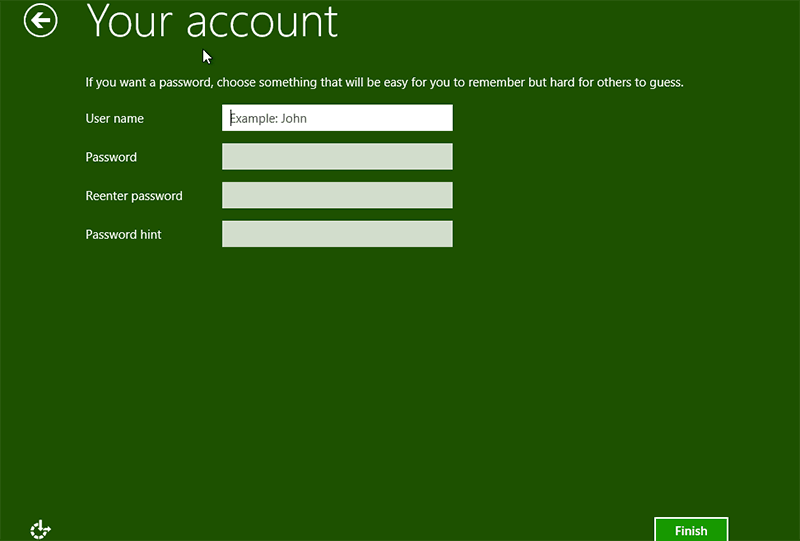Select the Reenter password field

(337, 196)
